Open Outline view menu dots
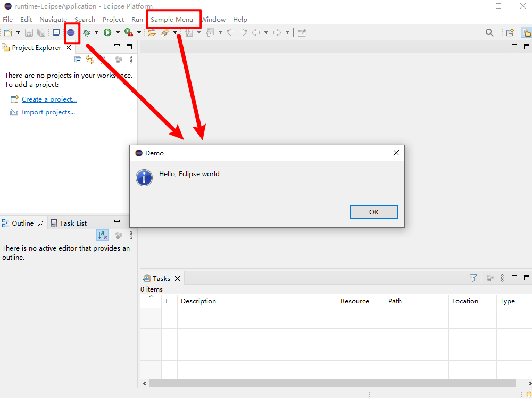The width and height of the screenshot is (532, 398). [x=131, y=236]
